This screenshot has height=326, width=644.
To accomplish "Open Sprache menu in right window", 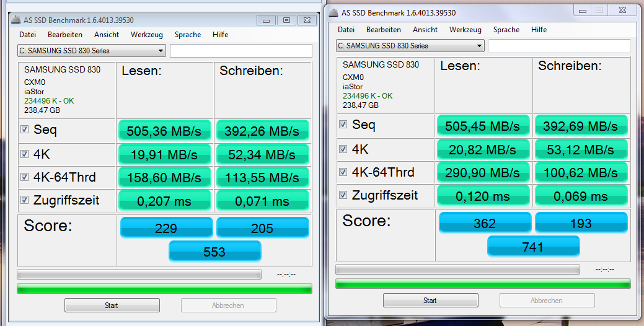I will (506, 30).
